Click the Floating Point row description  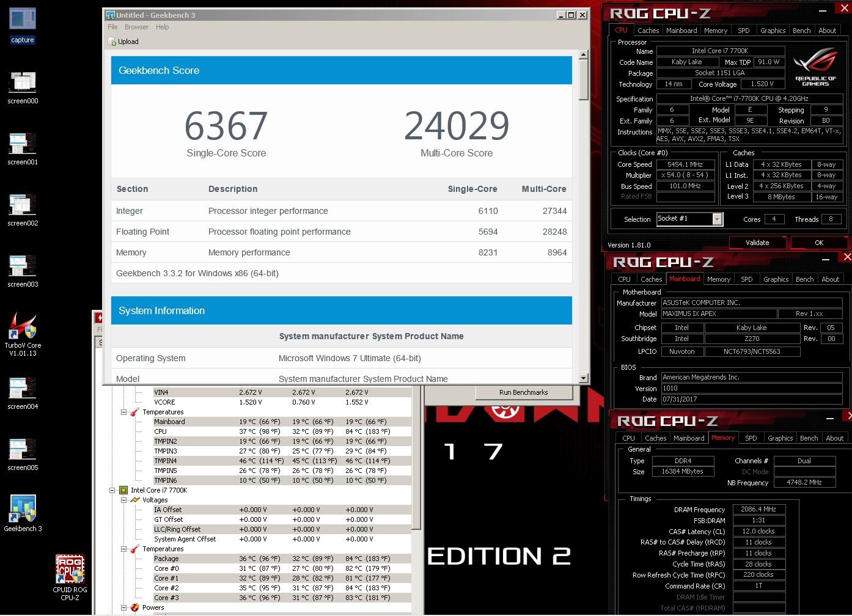click(x=279, y=232)
